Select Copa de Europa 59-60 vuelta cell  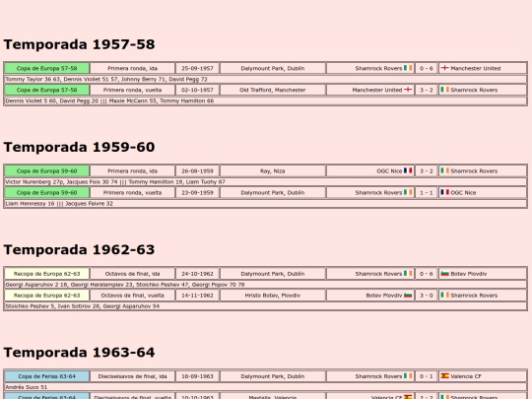tap(47, 193)
